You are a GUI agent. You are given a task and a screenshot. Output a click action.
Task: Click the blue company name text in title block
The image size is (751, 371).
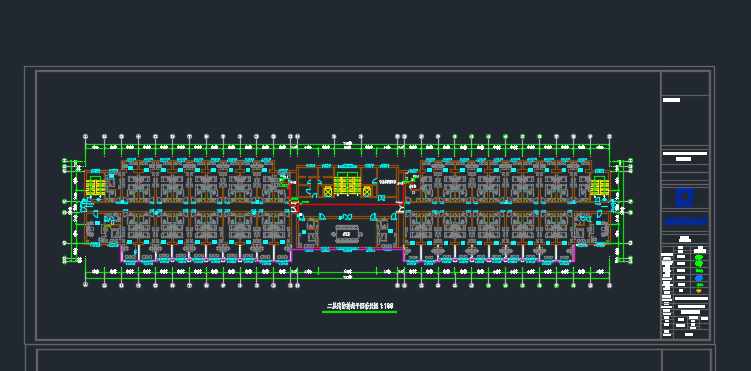(685, 222)
